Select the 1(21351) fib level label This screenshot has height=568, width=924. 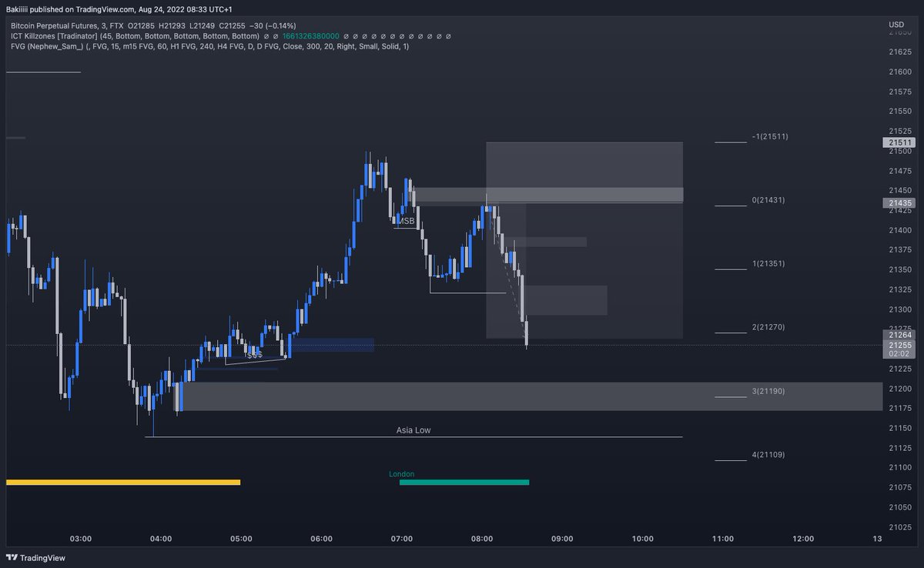770,263
